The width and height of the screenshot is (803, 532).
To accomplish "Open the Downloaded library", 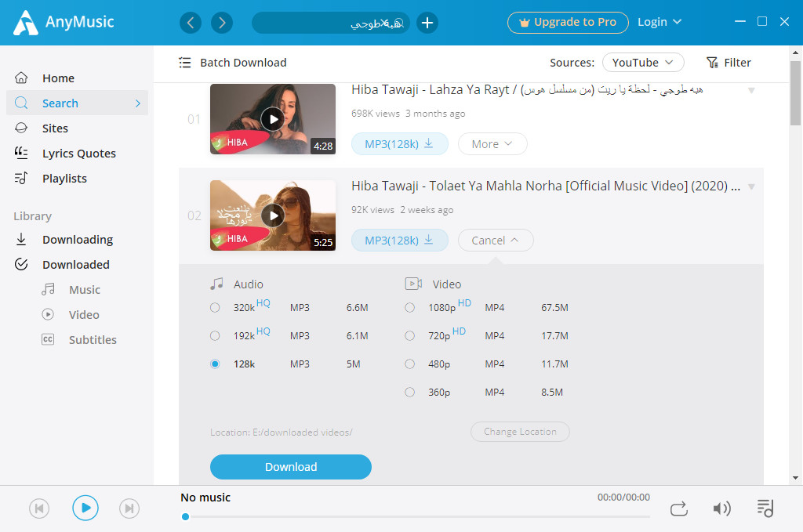I will click(x=77, y=264).
